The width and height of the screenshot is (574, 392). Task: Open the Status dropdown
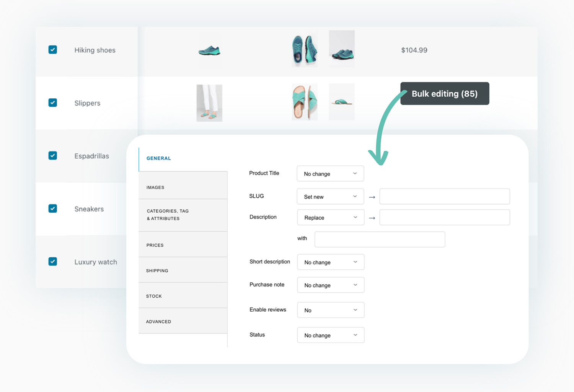pyautogui.click(x=330, y=335)
